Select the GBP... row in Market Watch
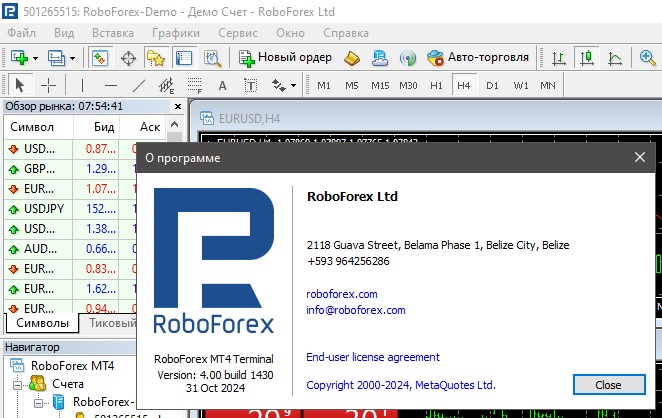Image resolution: width=662 pixels, height=418 pixels. (70, 169)
